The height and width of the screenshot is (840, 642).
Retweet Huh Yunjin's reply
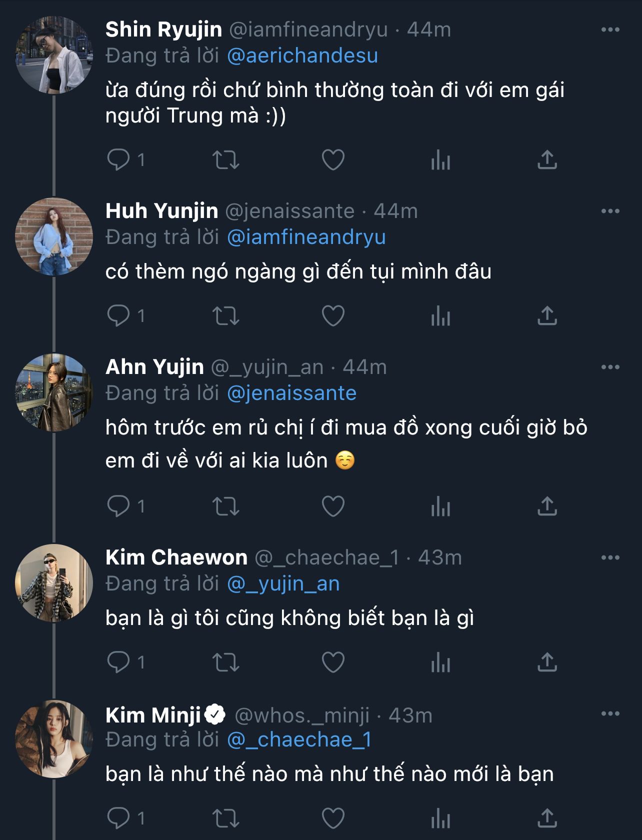click(x=226, y=316)
